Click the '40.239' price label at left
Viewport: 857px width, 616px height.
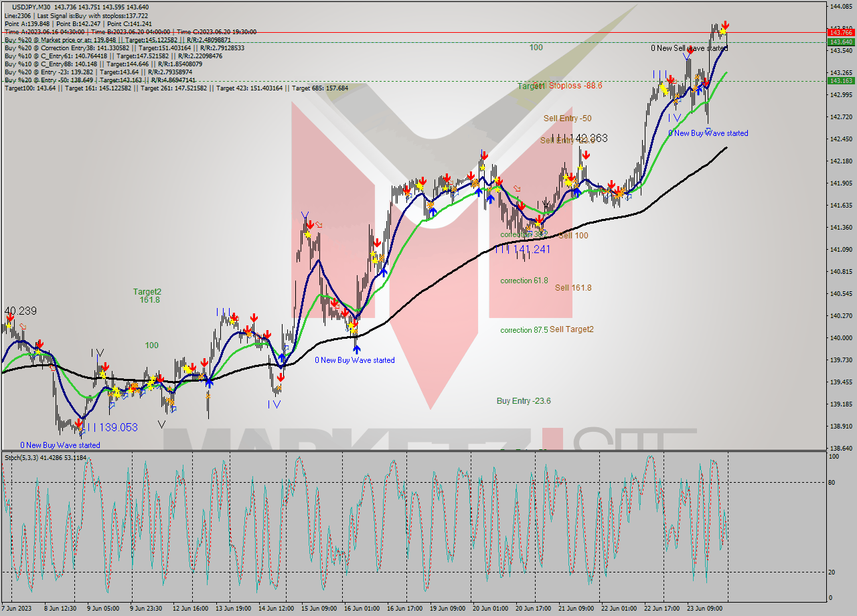pyautogui.click(x=20, y=311)
